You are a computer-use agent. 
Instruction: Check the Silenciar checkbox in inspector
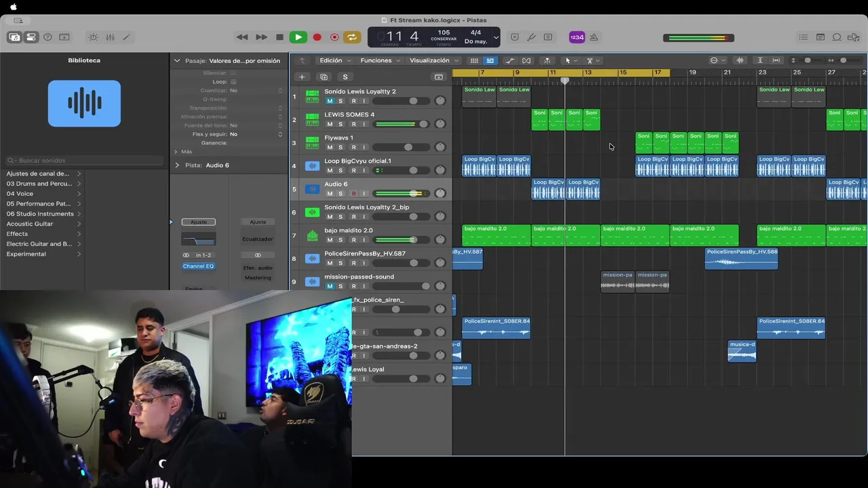(233, 73)
